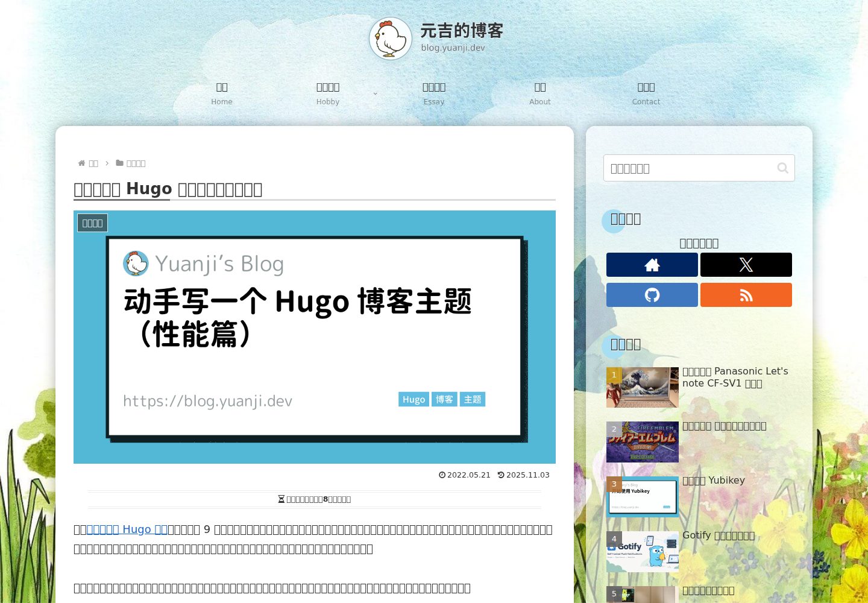Click the published date 2022.05.21

pos(465,475)
